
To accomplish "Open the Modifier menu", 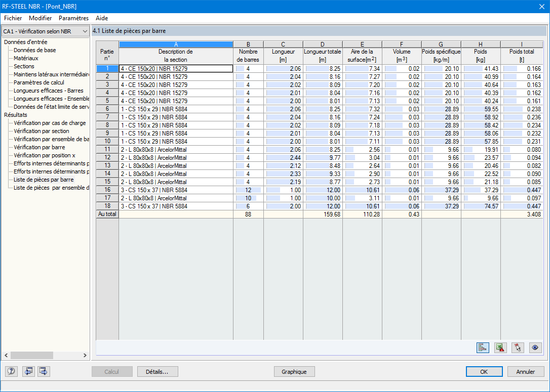I will (x=41, y=18).
